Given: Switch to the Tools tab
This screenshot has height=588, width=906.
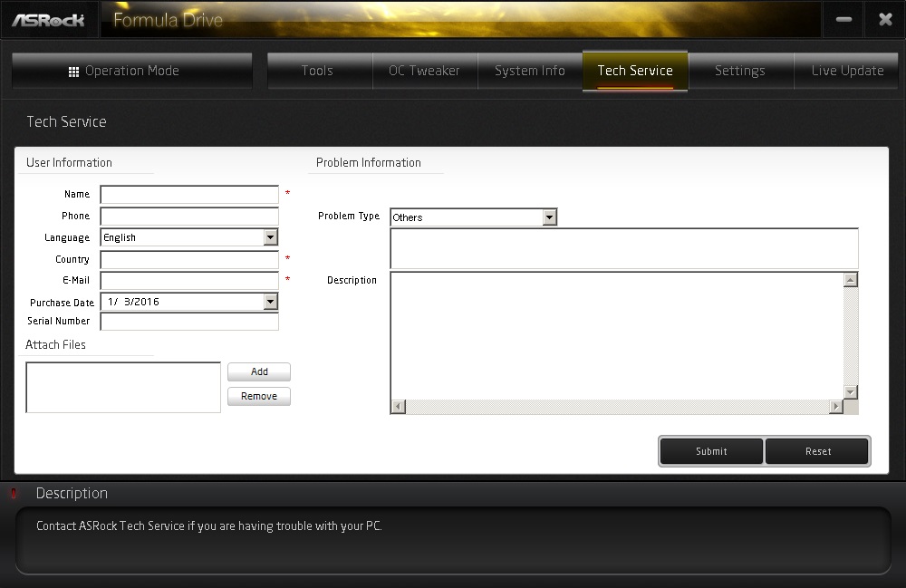Looking at the screenshot, I should (320, 71).
